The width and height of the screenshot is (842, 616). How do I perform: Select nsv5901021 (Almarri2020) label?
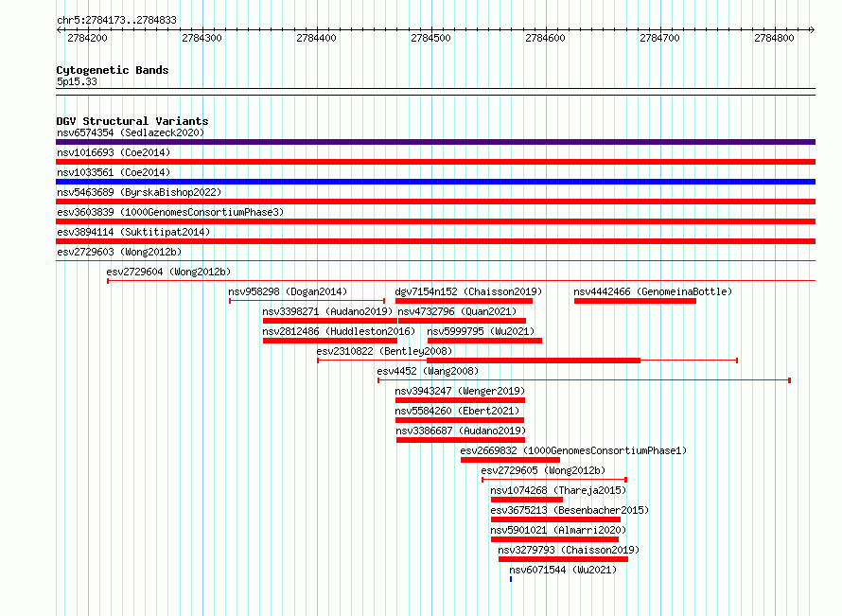coord(558,530)
